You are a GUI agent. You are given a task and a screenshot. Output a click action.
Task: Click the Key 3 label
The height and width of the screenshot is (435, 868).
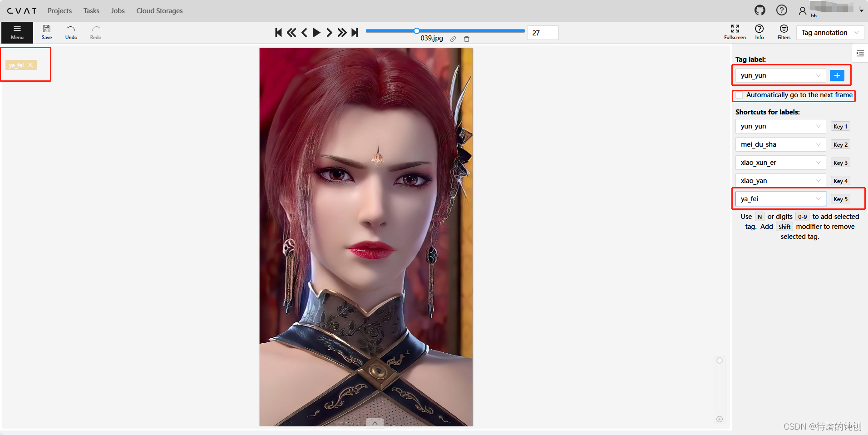840,163
